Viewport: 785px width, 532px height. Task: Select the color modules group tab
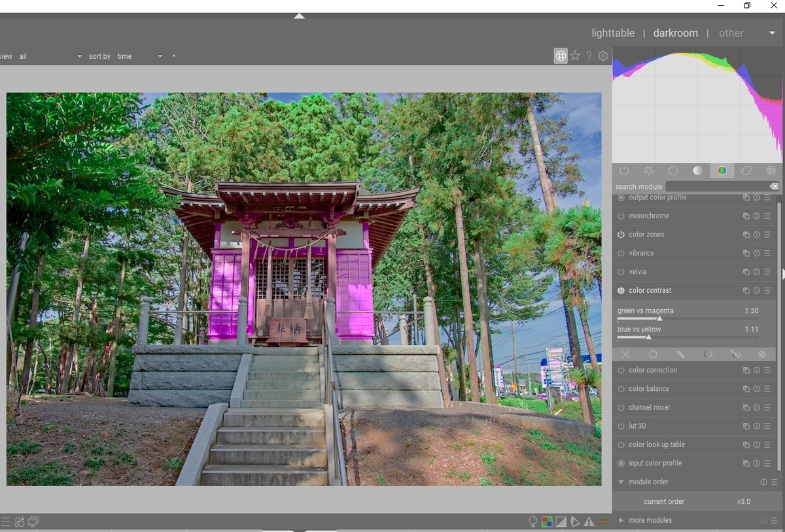click(722, 171)
